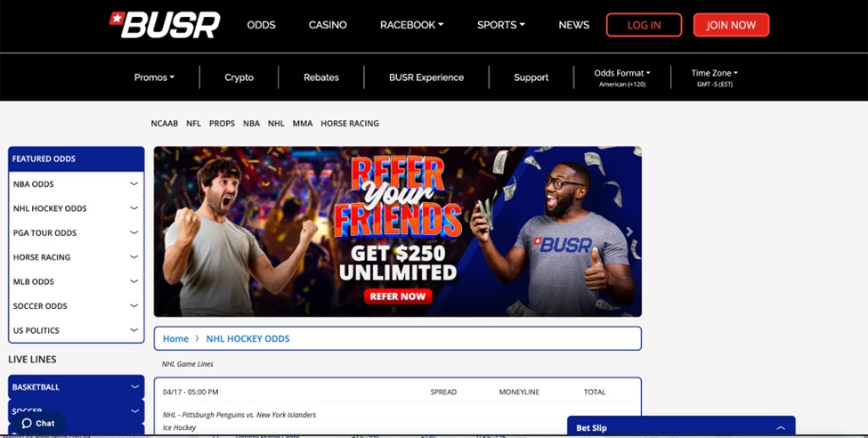Screen dimensions: 868x438
Task: Open the Chat bubble widget
Action: [x=38, y=423]
